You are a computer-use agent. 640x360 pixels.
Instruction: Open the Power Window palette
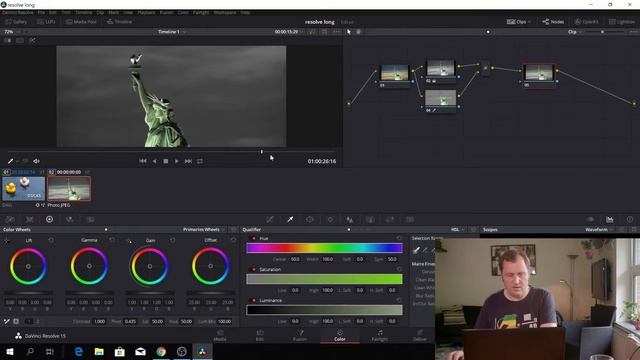tap(310, 220)
